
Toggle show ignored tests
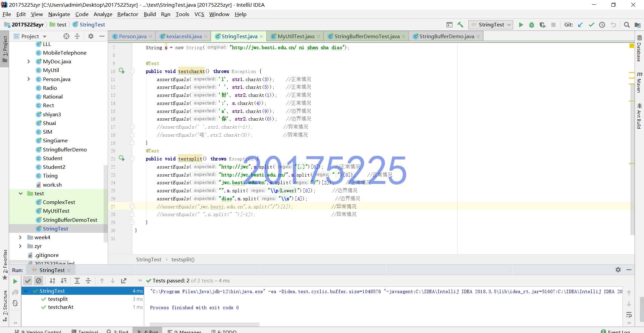39,281
